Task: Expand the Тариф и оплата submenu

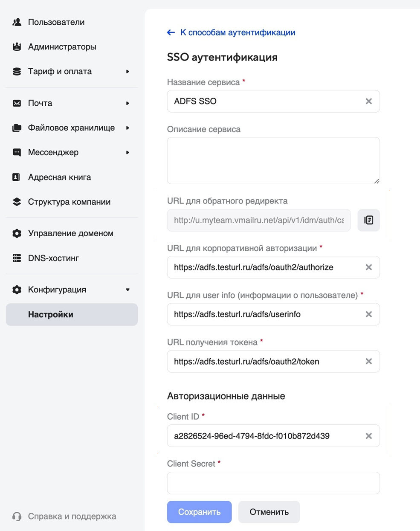Action: tap(127, 72)
